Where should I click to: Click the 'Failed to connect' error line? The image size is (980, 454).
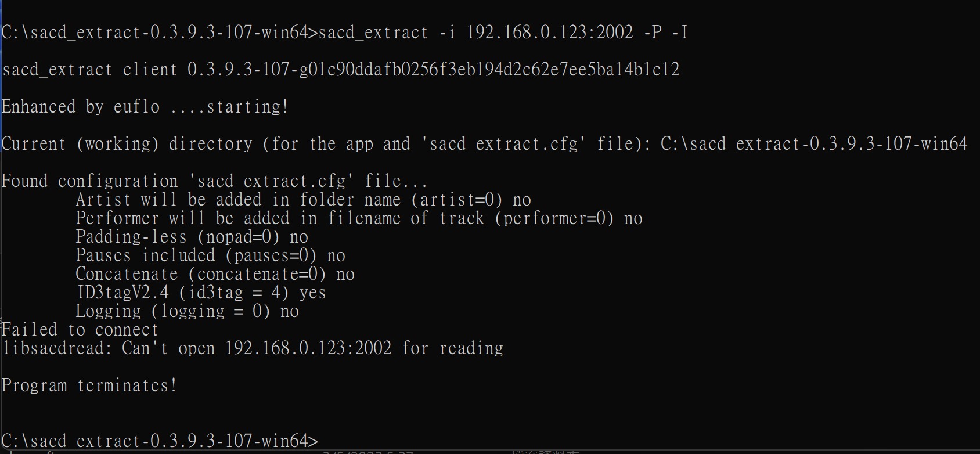click(80, 330)
